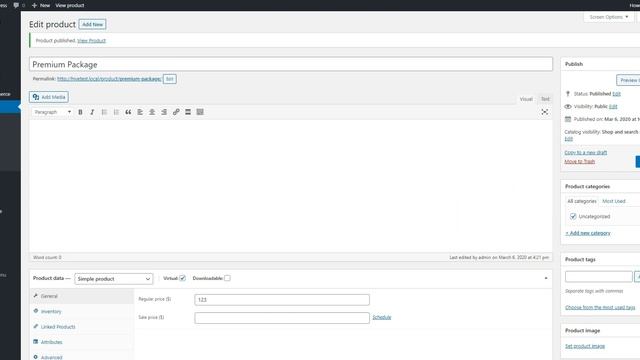Toggle the Uncategorized category checkbox
Screen dimensions: 640x360
tap(573, 216)
